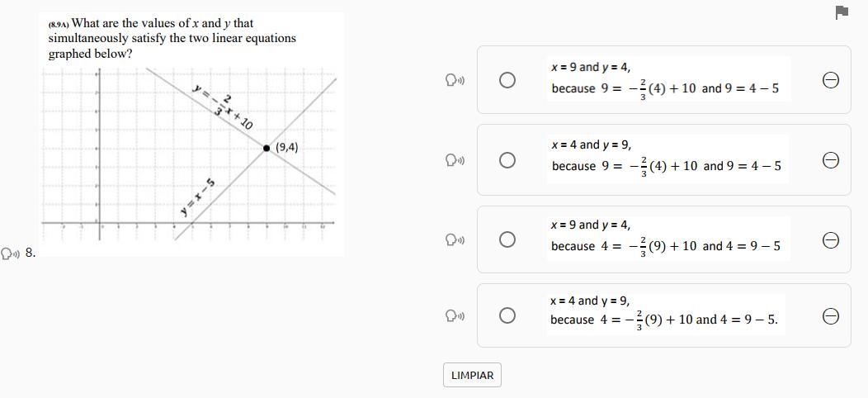Image resolution: width=868 pixels, height=398 pixels.
Task: Click the graph of the two linear equations
Action: [x=189, y=154]
